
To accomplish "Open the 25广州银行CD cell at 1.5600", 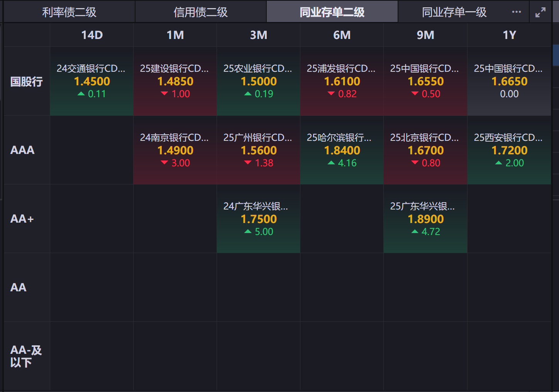I will click(259, 150).
